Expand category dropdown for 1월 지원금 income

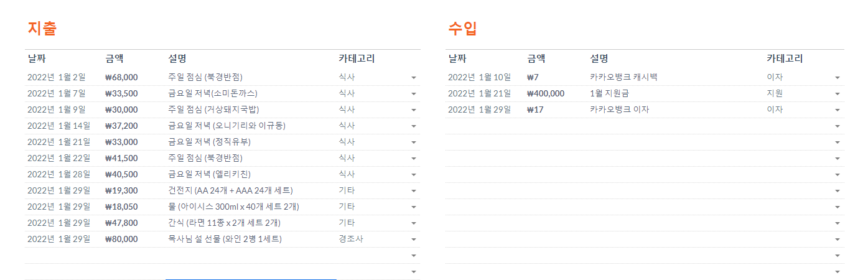coord(838,94)
